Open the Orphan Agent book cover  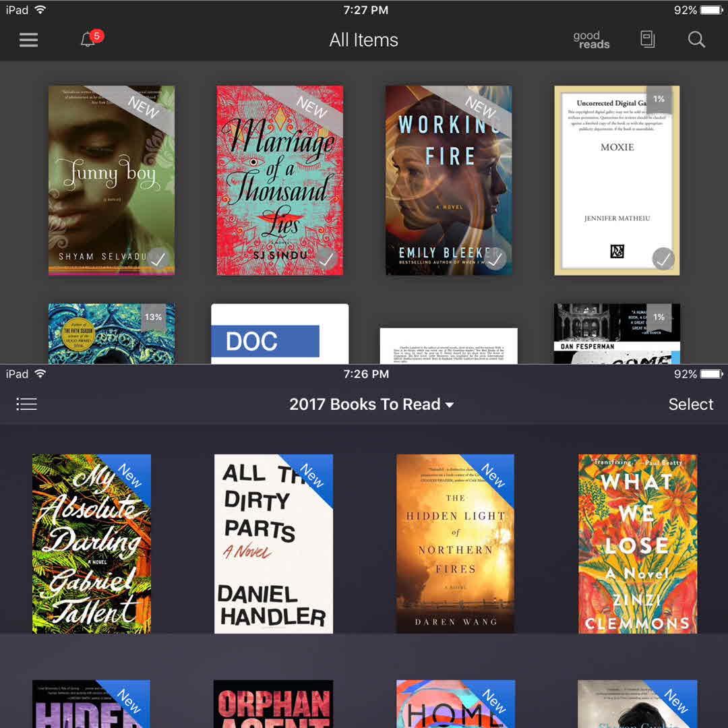pos(273,704)
